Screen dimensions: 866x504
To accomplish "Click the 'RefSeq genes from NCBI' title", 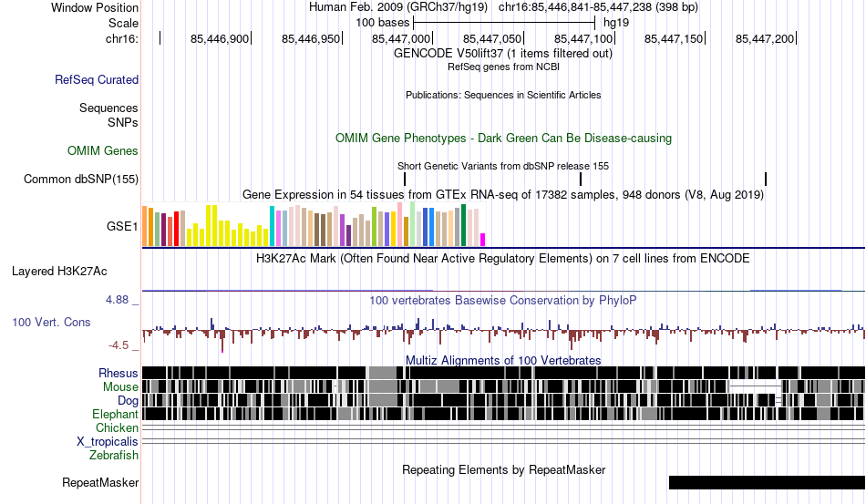I will pos(503,67).
